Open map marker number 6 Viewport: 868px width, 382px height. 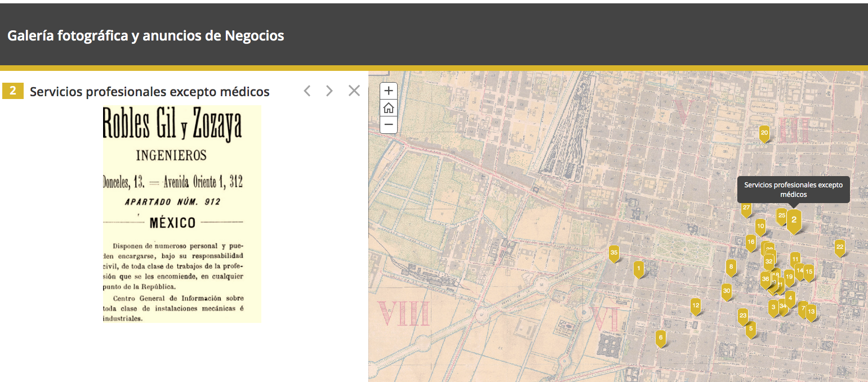point(661,339)
